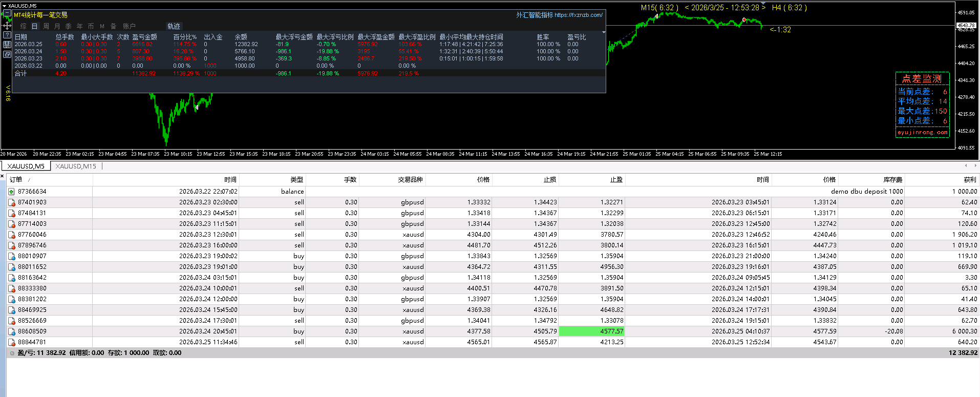
Task: Click the 2026.03.25 row in daily statistics
Action: (x=308, y=45)
